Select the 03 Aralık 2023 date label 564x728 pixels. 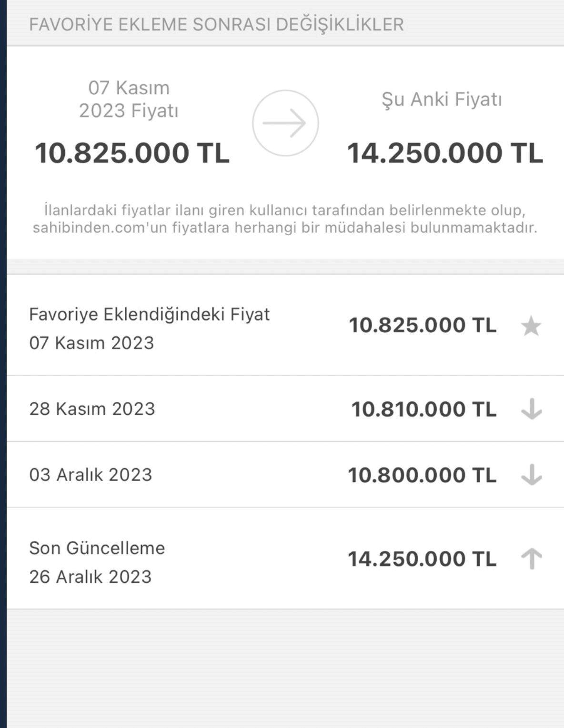[91, 475]
